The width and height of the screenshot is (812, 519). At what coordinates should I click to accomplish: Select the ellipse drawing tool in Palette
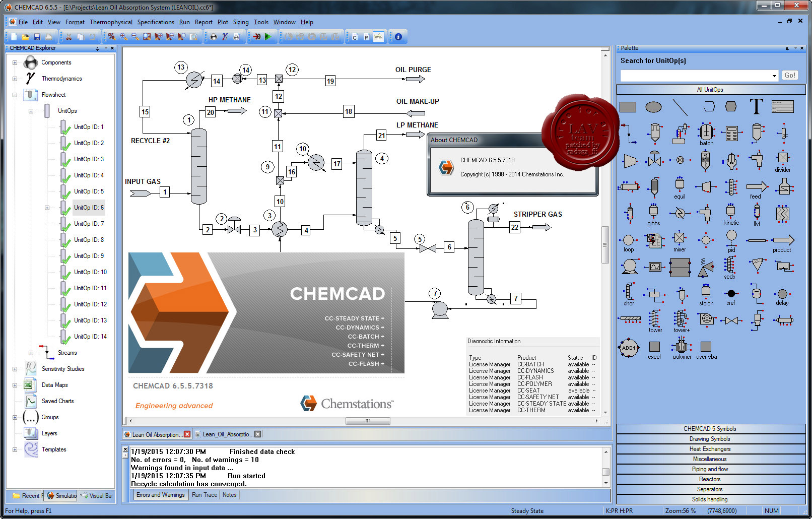coord(653,107)
